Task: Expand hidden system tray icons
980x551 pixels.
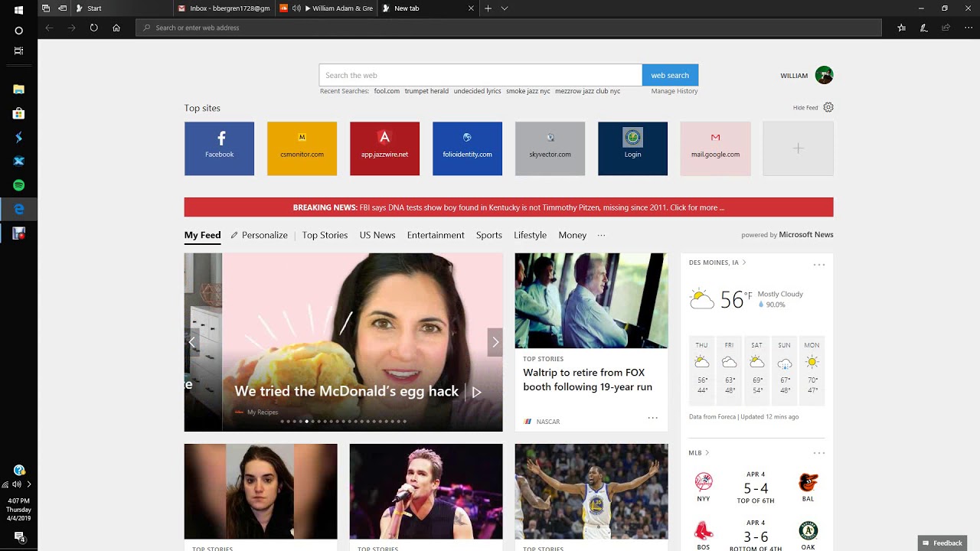Action: point(29,484)
